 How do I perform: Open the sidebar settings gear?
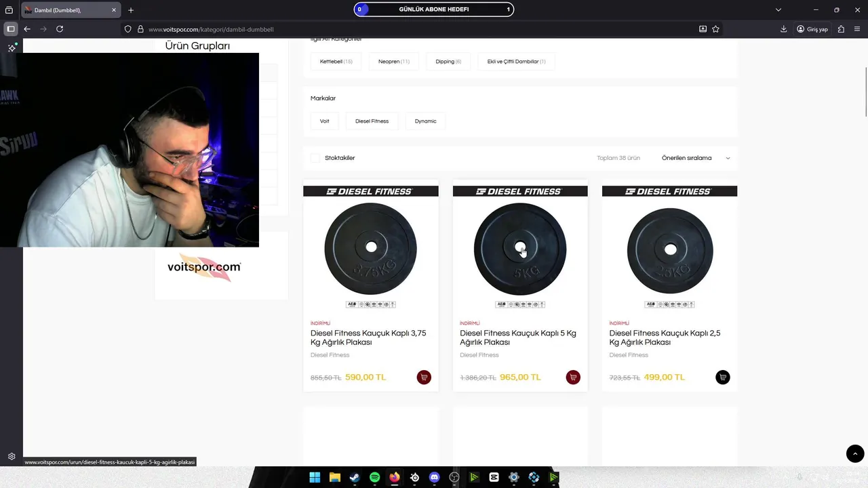coord(12,456)
